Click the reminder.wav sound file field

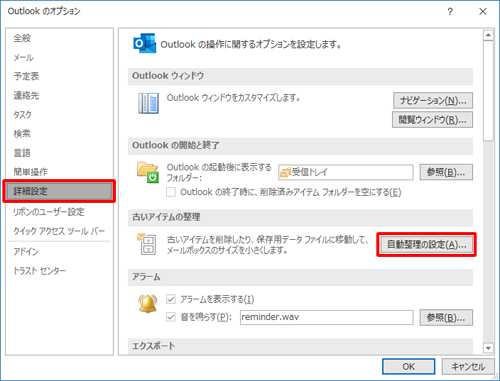click(x=327, y=317)
